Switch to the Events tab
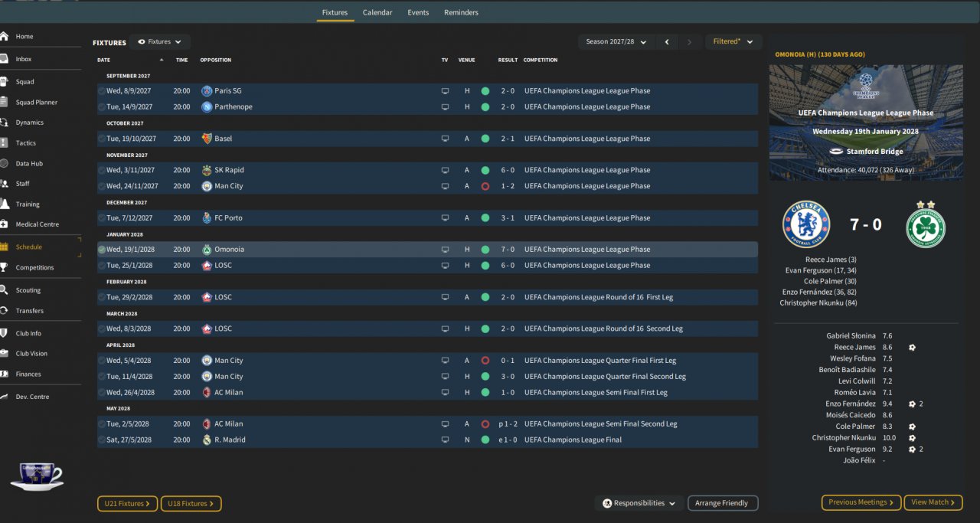 [x=418, y=12]
